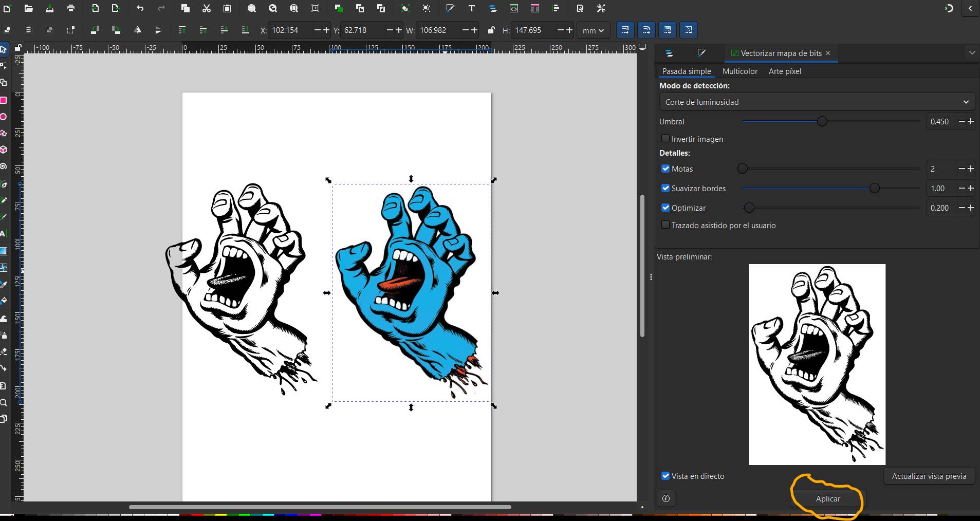
Task: Click the Suavizar bordes slider handle
Action: click(x=874, y=188)
